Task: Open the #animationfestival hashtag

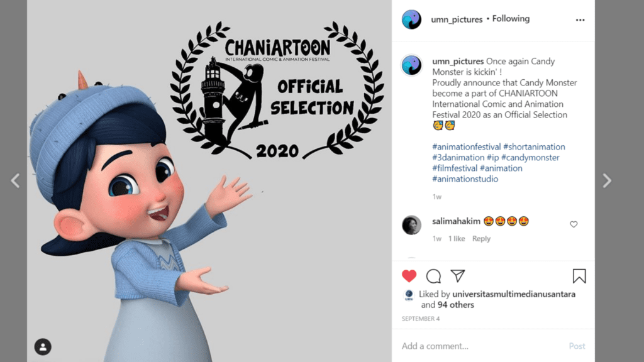Action: [467, 147]
